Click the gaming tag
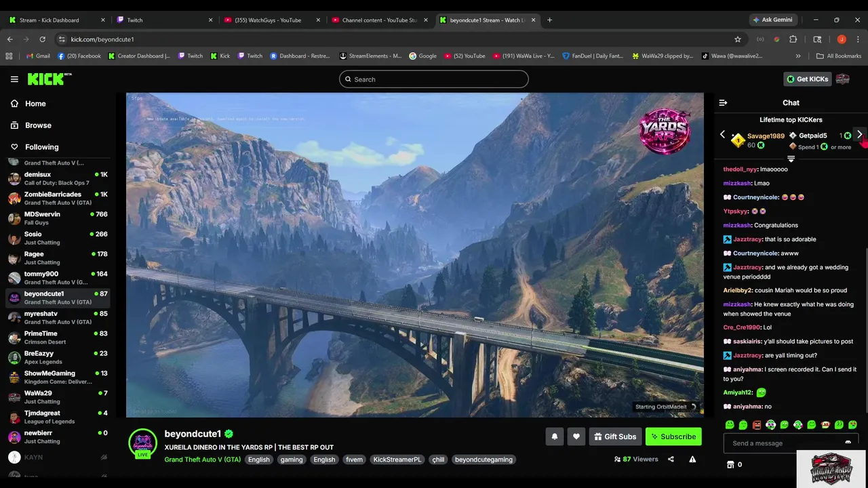Screen dimensions: 868x488 [292, 460]
